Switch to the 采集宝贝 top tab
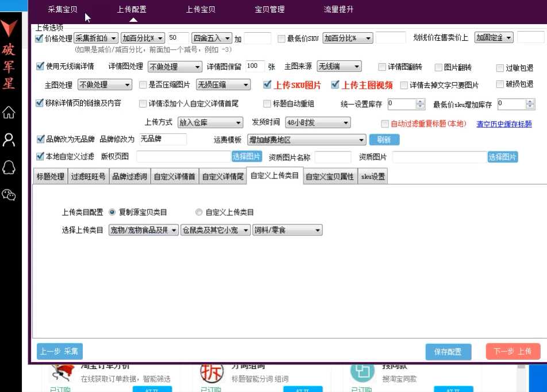Viewport: 547px width, 392px height. tap(63, 9)
